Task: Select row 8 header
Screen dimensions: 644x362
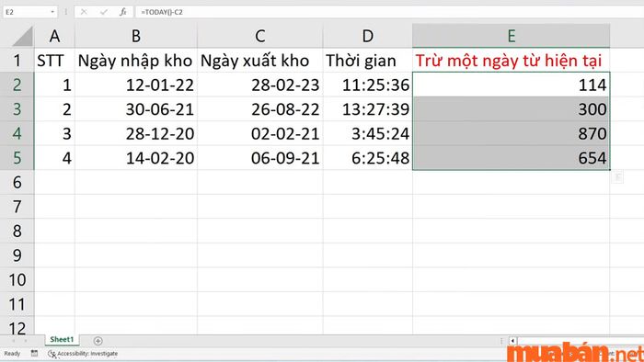Action: click(x=17, y=231)
